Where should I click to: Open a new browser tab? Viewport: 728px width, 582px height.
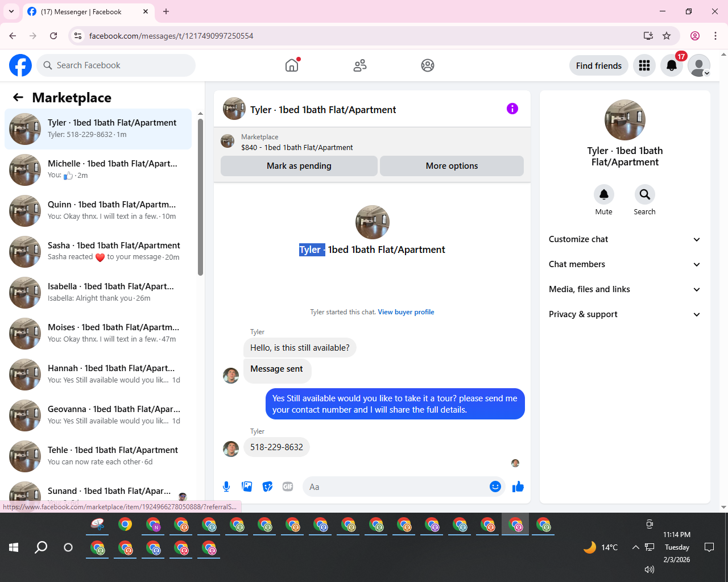coord(166,11)
